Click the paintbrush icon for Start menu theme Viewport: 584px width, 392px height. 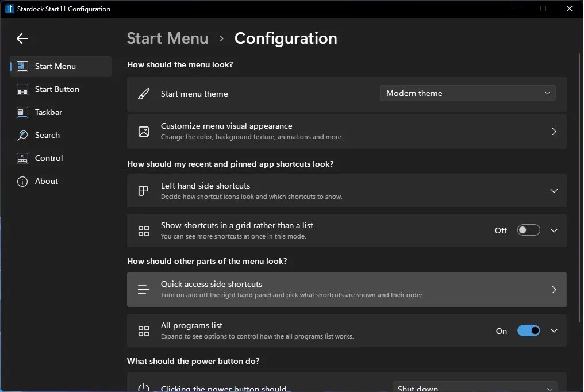(144, 94)
